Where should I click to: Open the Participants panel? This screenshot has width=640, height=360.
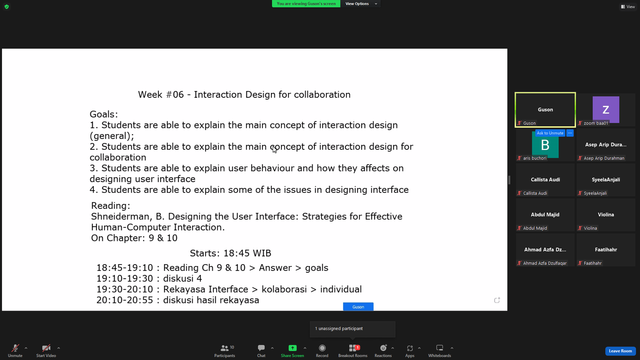[224, 351]
